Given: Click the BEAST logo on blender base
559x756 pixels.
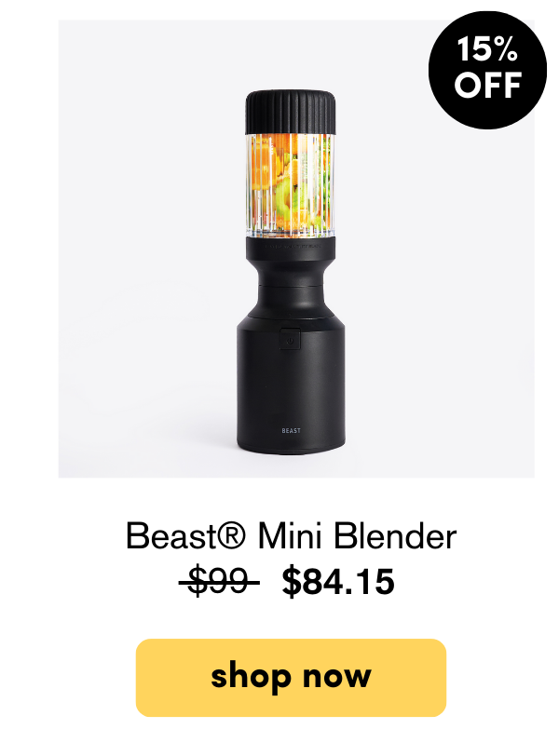Looking at the screenshot, I should tap(291, 430).
